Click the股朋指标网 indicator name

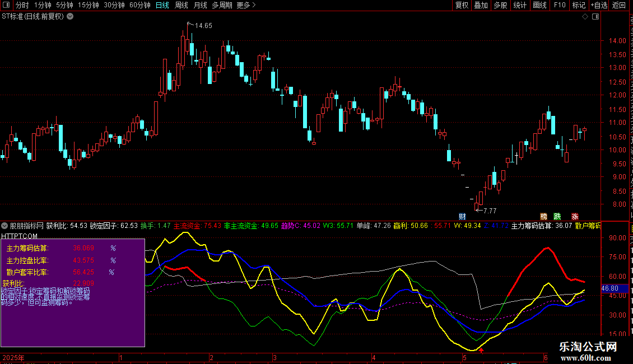(27, 226)
